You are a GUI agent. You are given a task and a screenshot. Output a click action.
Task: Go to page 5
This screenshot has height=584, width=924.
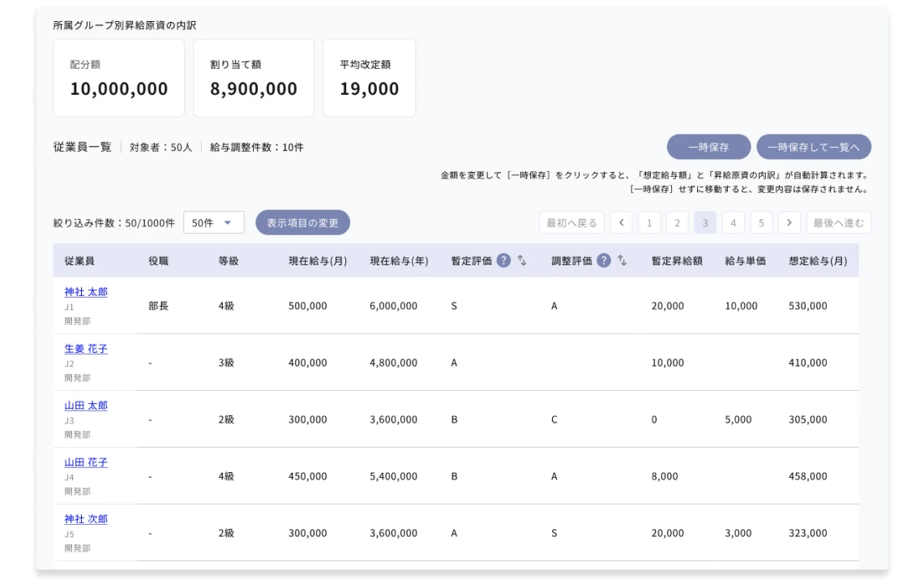[761, 222]
